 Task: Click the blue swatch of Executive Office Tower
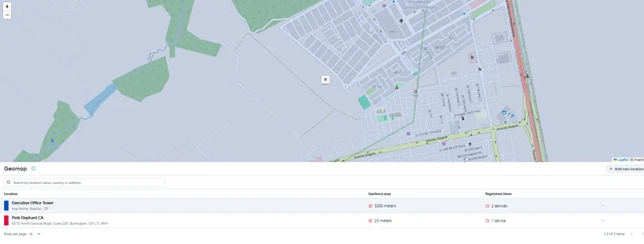(6, 206)
